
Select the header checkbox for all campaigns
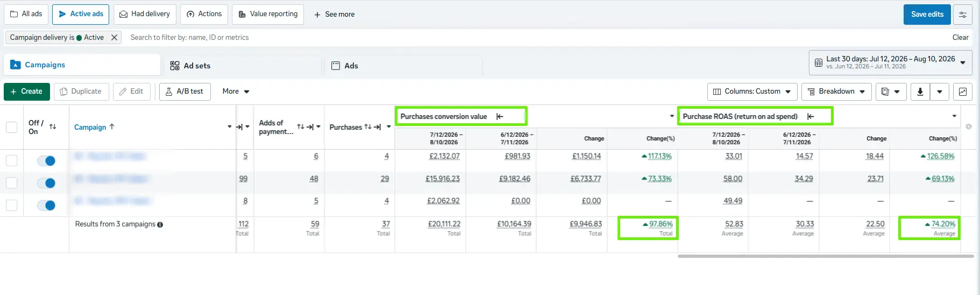pos(11,127)
